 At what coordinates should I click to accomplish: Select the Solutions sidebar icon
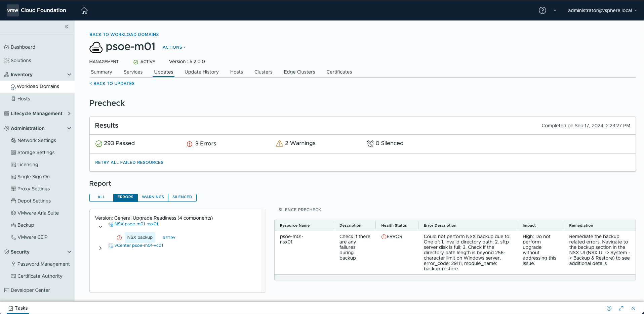6,60
